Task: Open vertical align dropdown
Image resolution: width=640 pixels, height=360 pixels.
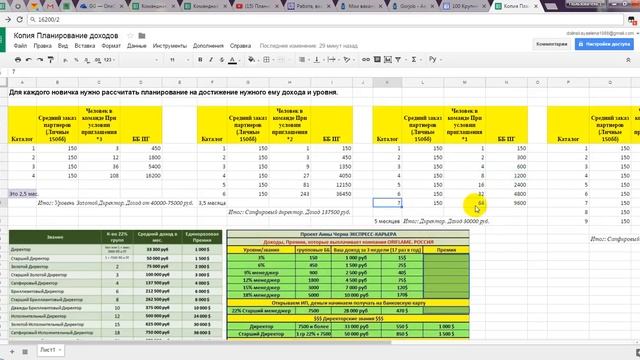Action: pyautogui.click(x=318, y=60)
